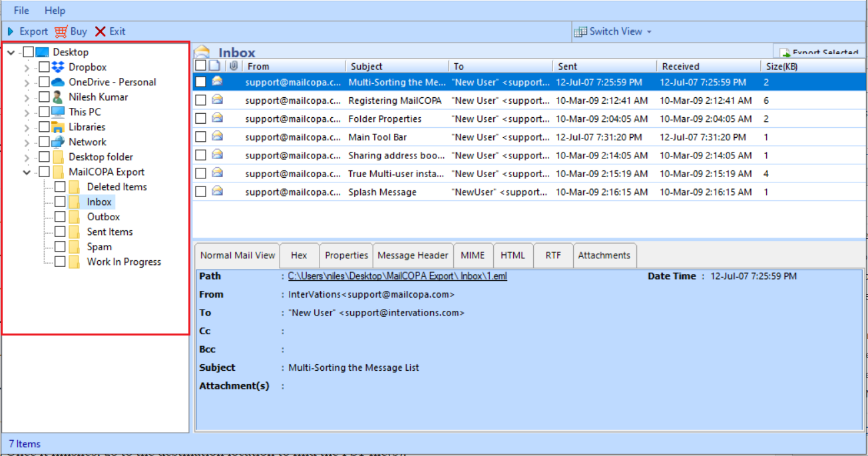Switch to the Hex tab
Screen dimensions: 868x456
[300, 255]
